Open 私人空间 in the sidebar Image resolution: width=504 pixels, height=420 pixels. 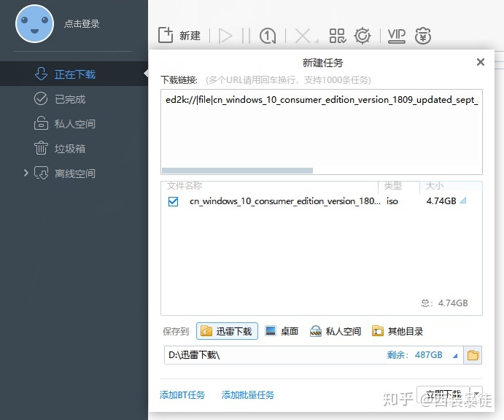point(65,124)
